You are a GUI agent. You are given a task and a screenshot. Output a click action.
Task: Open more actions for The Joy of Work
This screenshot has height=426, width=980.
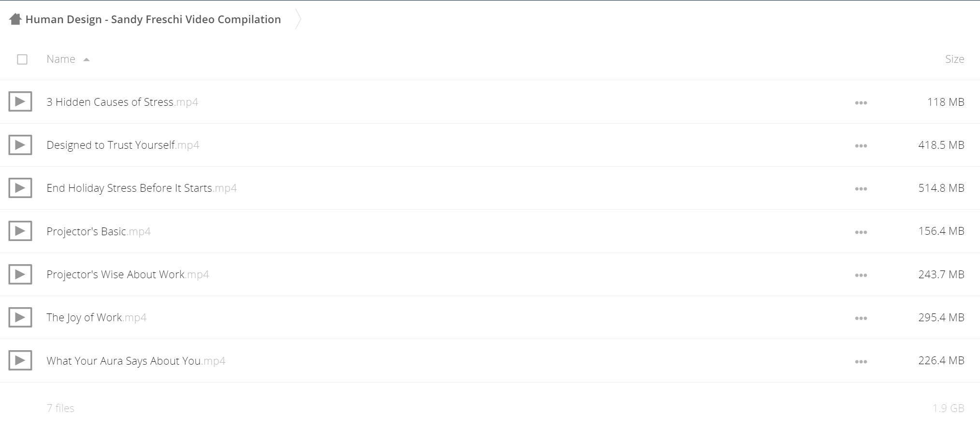click(861, 318)
